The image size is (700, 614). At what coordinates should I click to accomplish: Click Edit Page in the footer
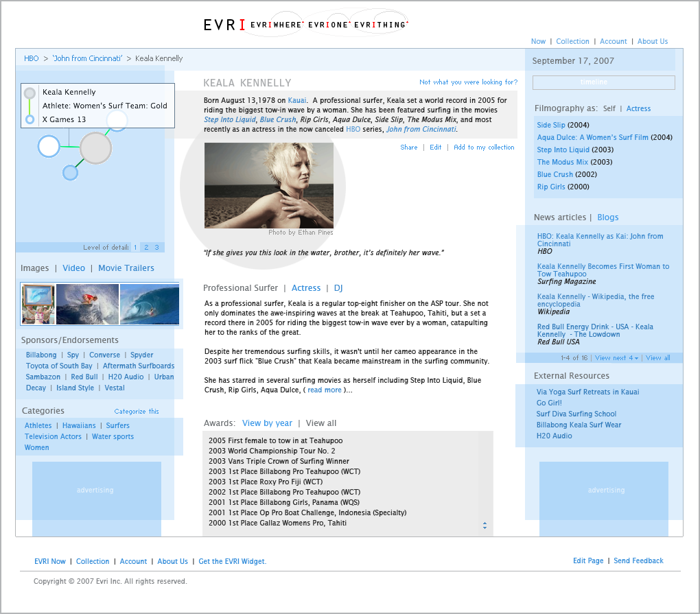click(588, 561)
